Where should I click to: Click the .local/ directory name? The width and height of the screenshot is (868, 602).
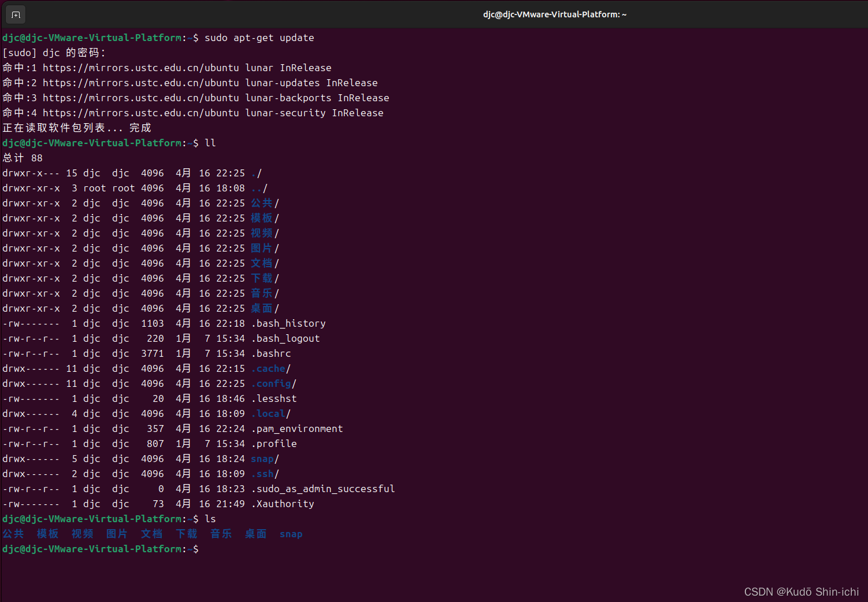point(271,413)
